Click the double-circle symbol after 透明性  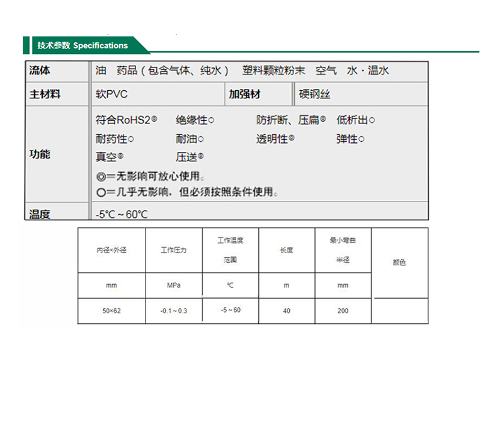pos(292,139)
